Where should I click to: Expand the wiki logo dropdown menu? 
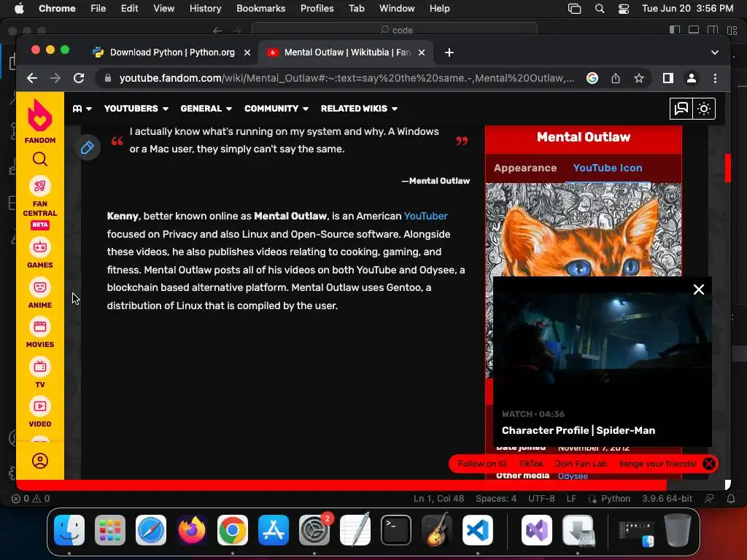click(82, 109)
